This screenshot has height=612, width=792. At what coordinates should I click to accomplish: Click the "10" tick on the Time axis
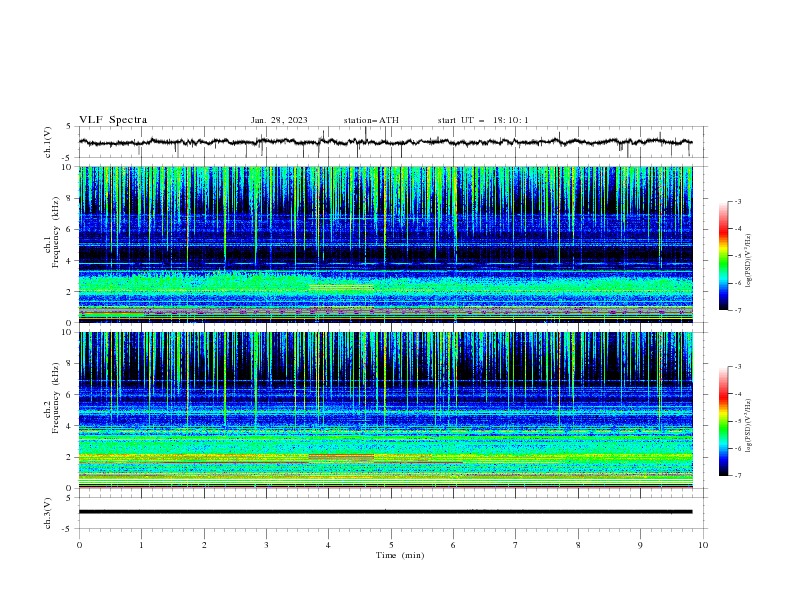pyautogui.click(x=703, y=545)
